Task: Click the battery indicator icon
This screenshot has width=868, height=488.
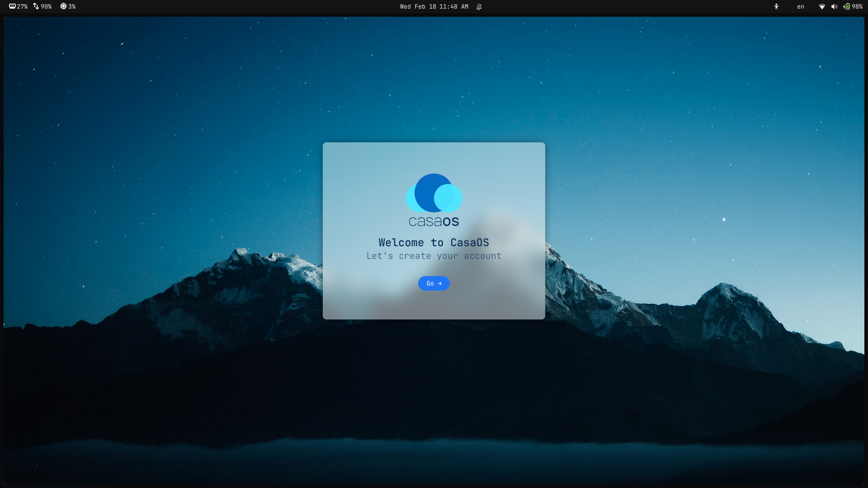Action: click(847, 7)
